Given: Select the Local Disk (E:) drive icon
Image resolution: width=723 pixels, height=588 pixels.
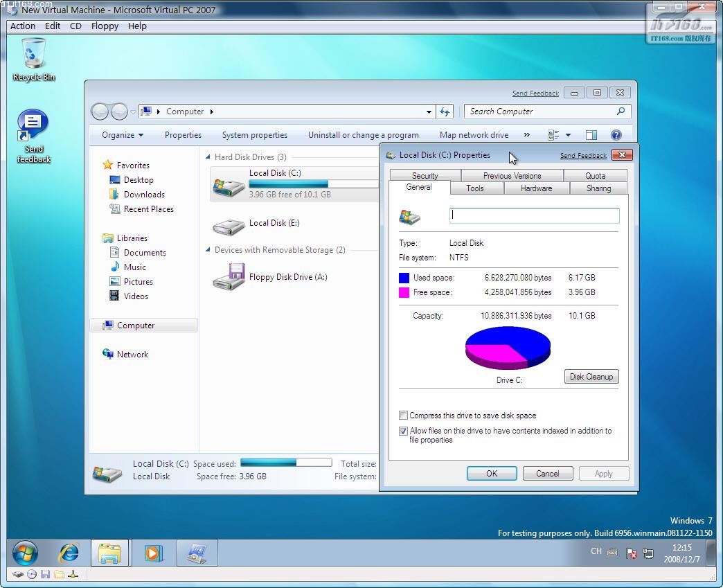Looking at the screenshot, I should click(229, 226).
